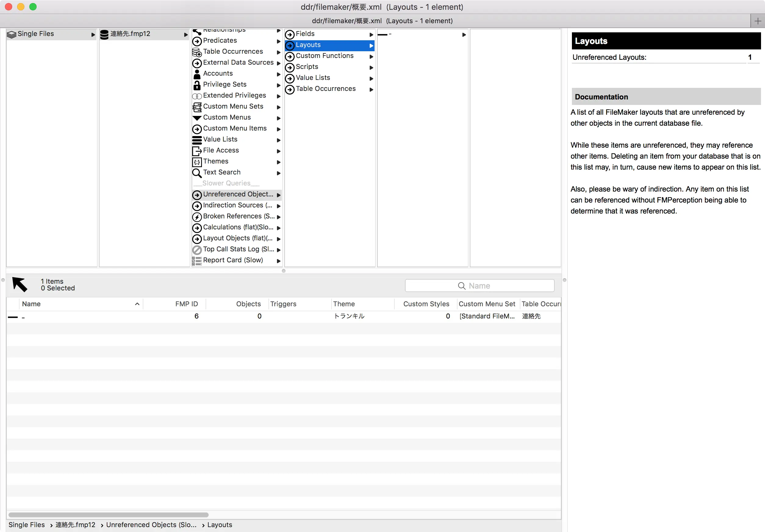Click the Broken References lightning icon
Image resolution: width=765 pixels, height=532 pixels.
(197, 217)
